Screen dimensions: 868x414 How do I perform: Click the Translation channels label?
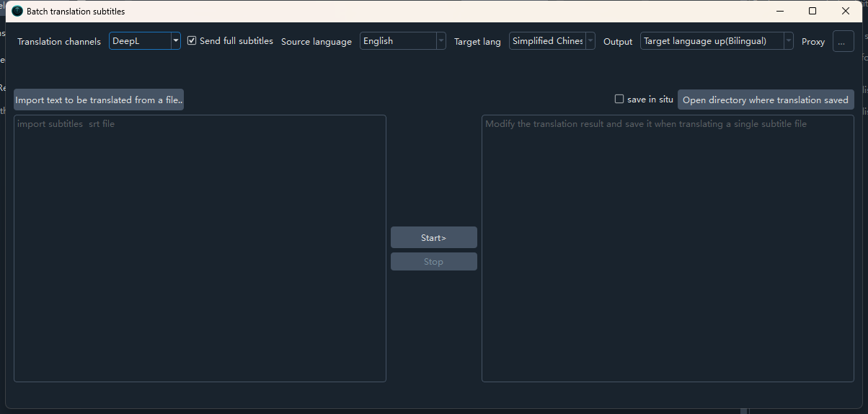tap(59, 42)
